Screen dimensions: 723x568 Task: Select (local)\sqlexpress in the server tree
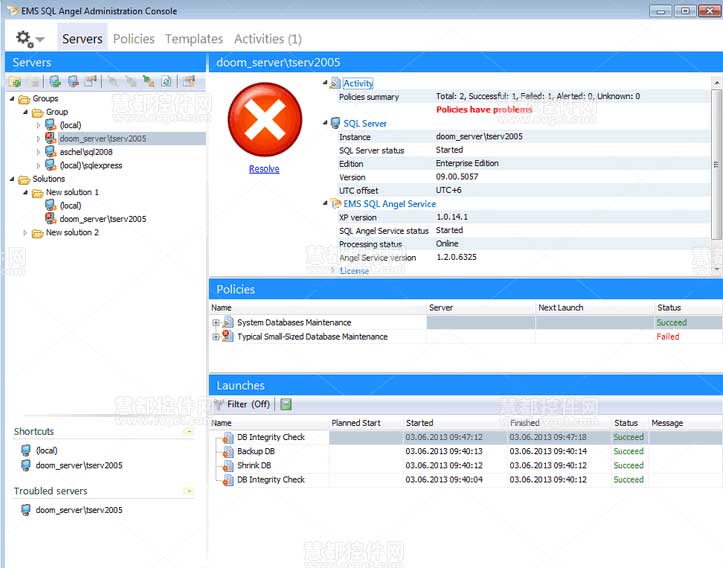click(91, 166)
